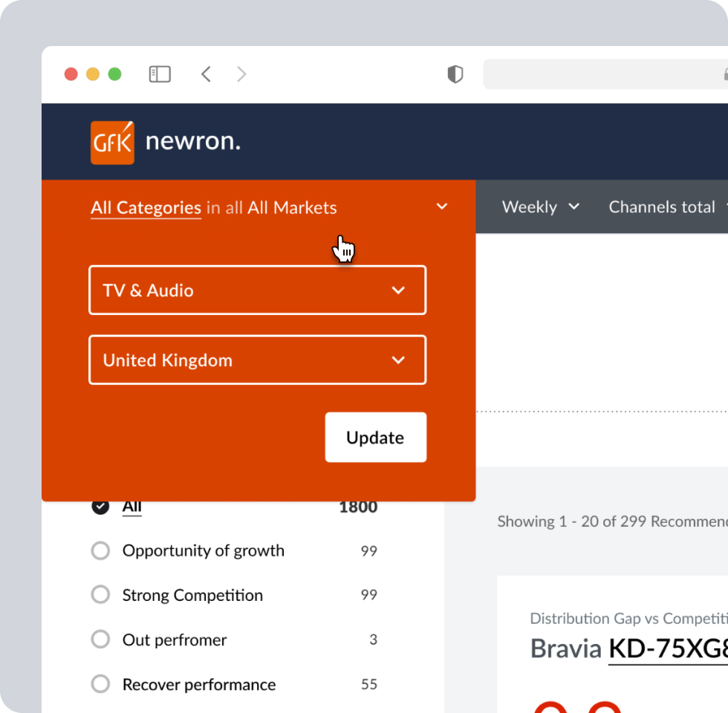Open the KD-75XG8 product link
728x713 pixels.
pos(667,648)
